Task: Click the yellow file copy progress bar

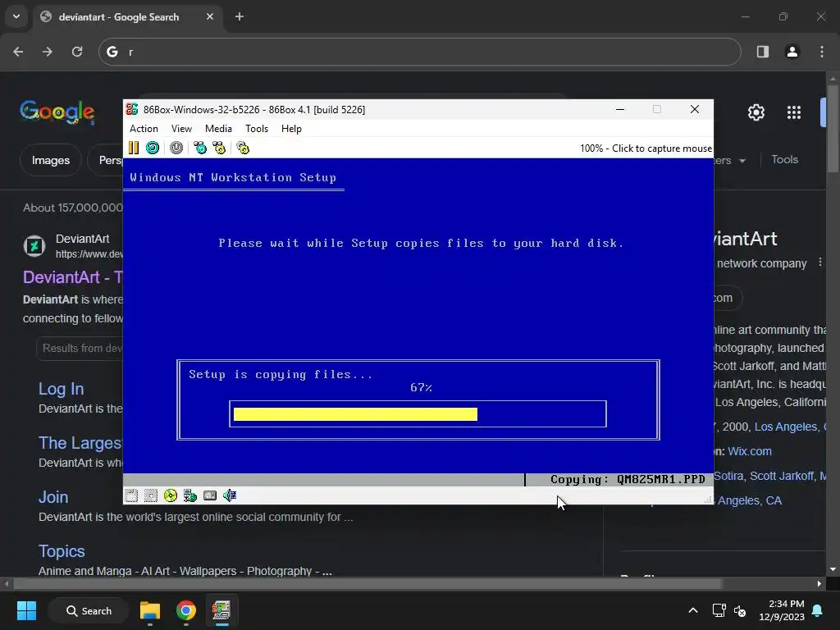Action: coord(355,414)
